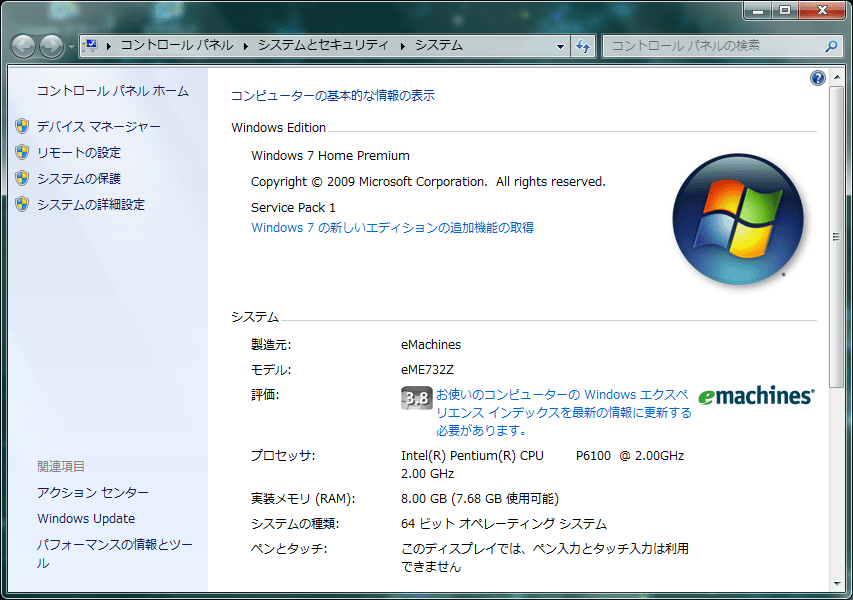Click heading コンピューターの基本的な情報の表示
The width and height of the screenshot is (853, 600).
[333, 96]
